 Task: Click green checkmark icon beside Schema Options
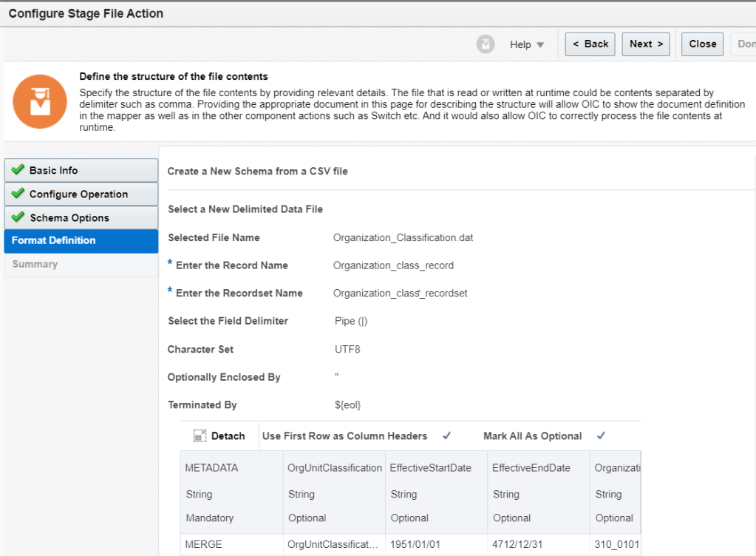(x=18, y=217)
